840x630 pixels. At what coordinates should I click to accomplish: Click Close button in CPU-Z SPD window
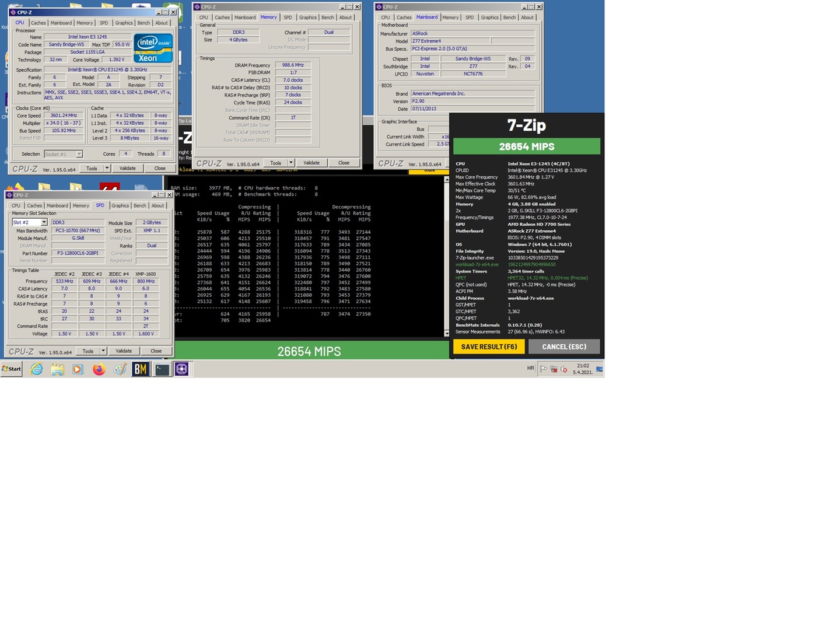(x=156, y=351)
